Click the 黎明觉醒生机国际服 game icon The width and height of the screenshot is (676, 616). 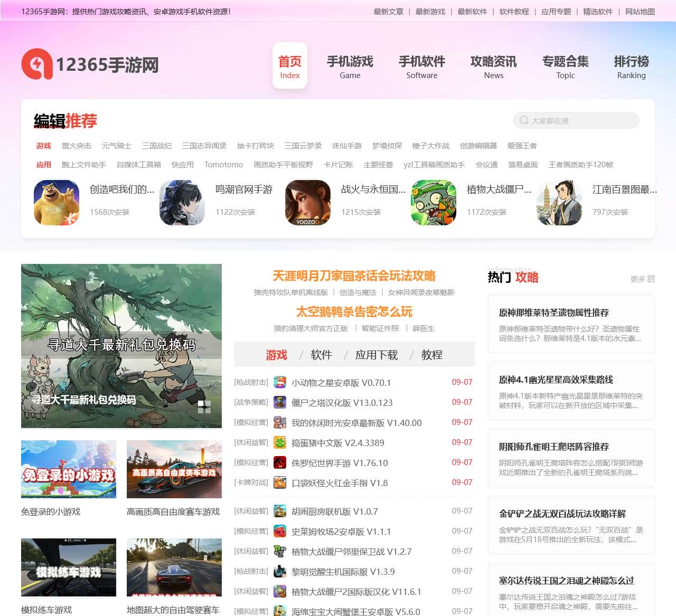tap(280, 571)
